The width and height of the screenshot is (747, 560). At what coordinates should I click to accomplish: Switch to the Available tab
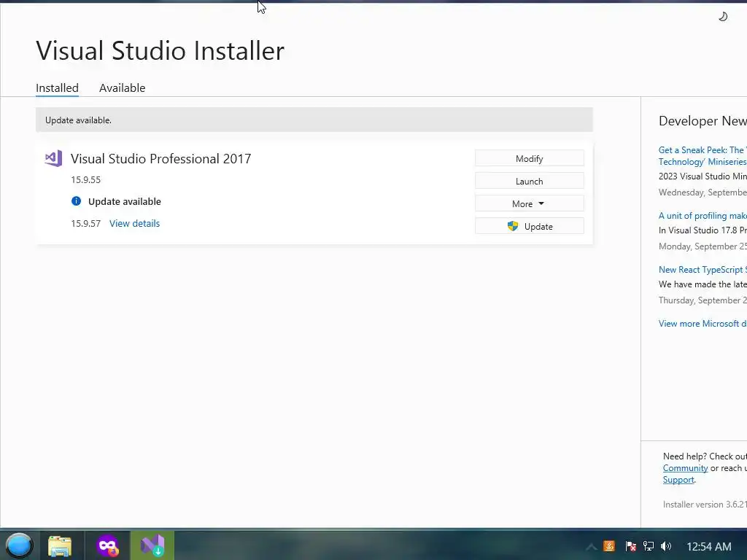122,88
